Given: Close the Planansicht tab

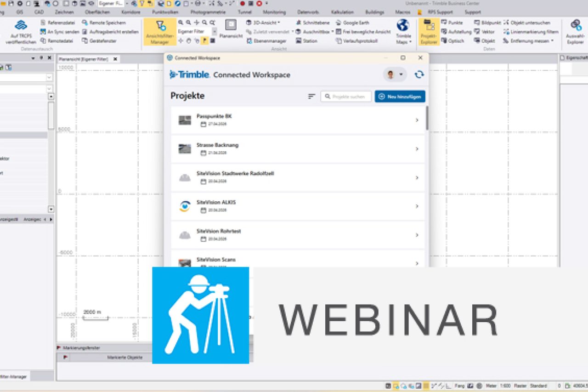Looking at the screenshot, I should click(x=115, y=59).
